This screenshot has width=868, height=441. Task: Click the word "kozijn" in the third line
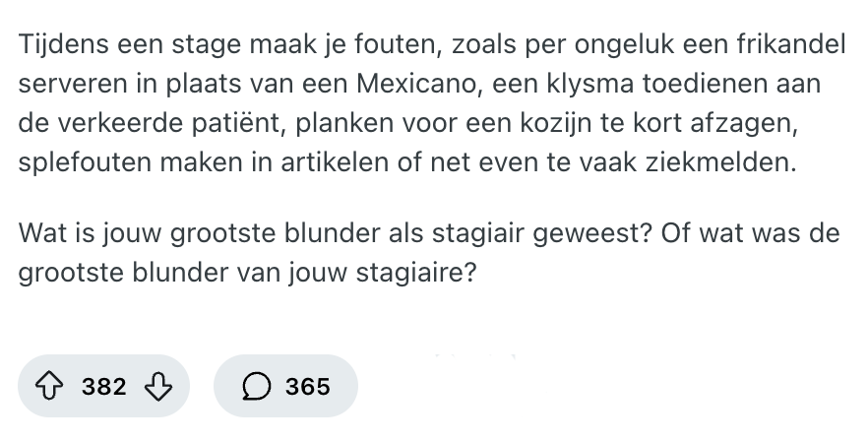tap(533, 124)
